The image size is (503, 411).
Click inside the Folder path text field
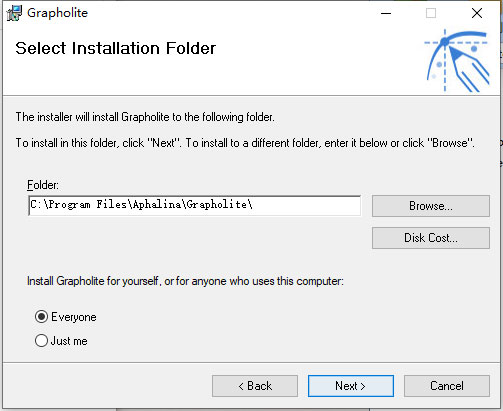click(x=194, y=205)
